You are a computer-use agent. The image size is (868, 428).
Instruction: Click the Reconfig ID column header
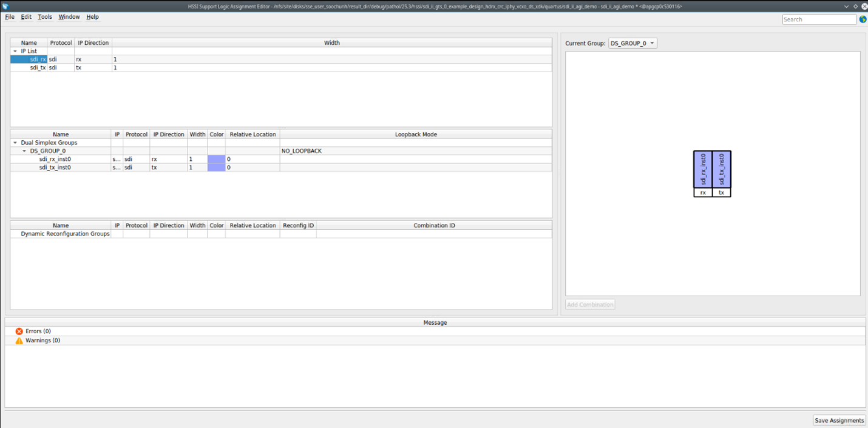coord(298,225)
